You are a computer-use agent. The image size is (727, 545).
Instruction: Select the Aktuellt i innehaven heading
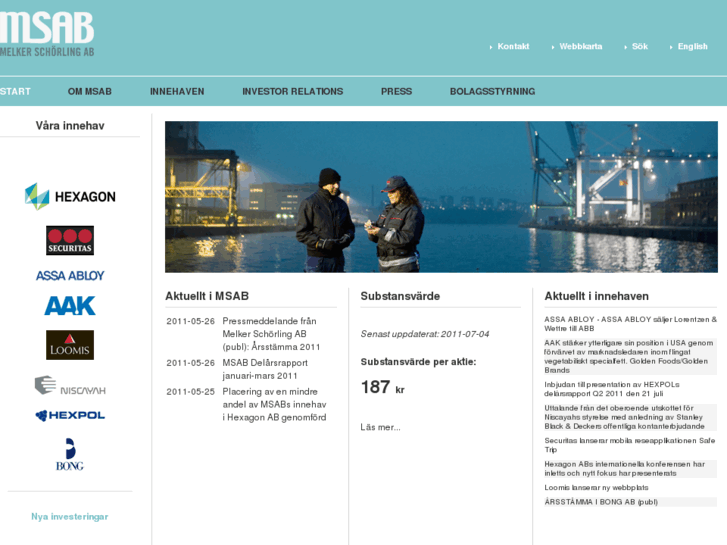coord(596,296)
